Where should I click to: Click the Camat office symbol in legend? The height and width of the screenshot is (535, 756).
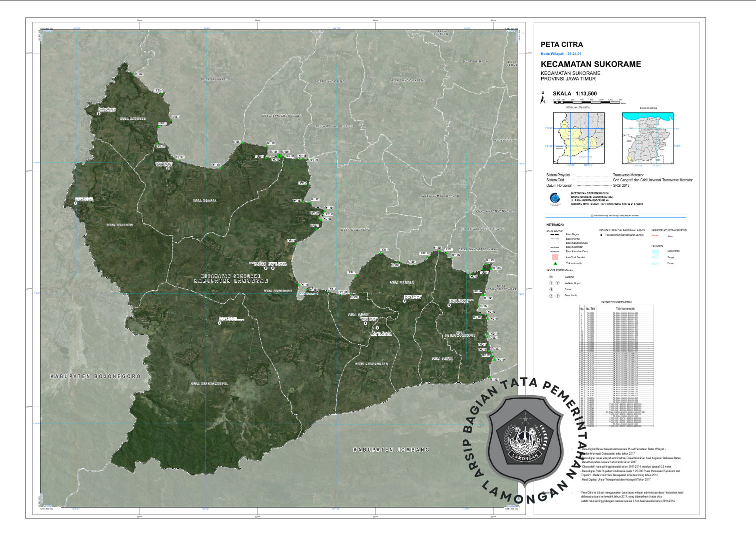[551, 289]
